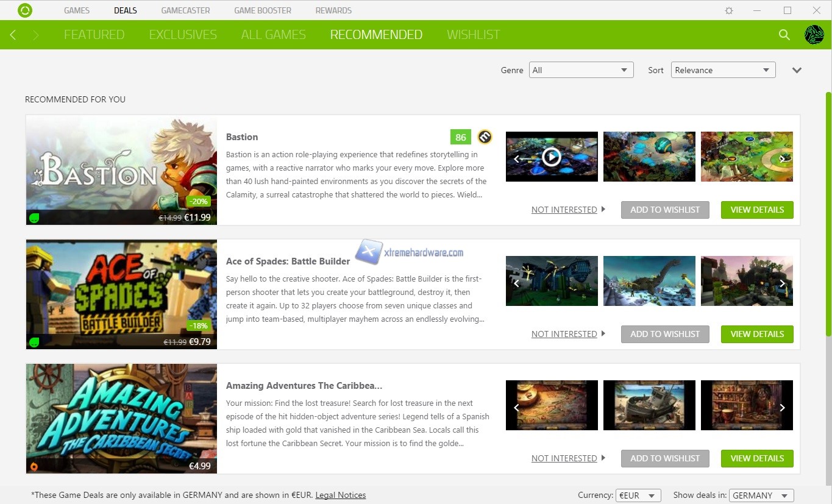Show previous Ace of Spades screenshots
Viewport: 832px width, 504px height.
coord(516,283)
